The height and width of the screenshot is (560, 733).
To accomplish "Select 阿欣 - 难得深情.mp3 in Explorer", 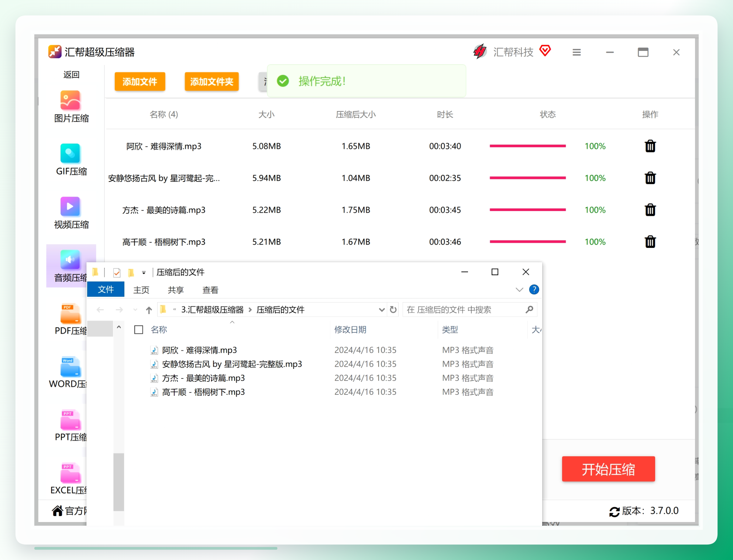I will [x=199, y=350].
